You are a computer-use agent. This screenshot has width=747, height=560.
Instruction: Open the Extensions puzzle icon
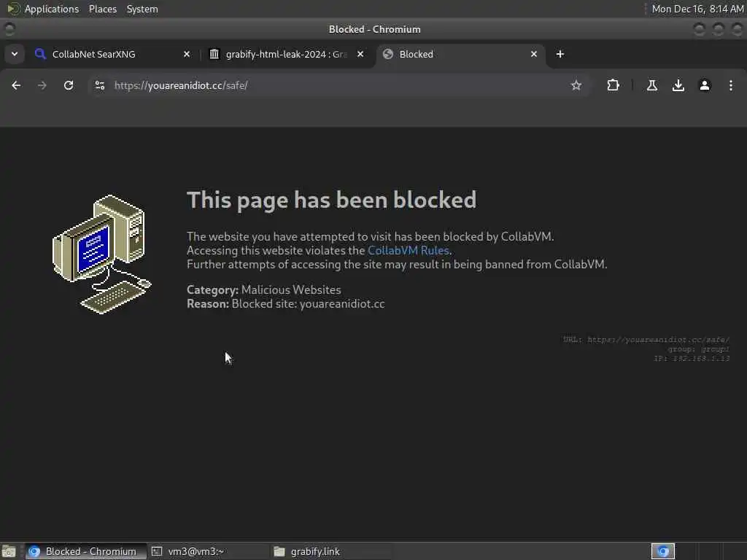click(613, 85)
